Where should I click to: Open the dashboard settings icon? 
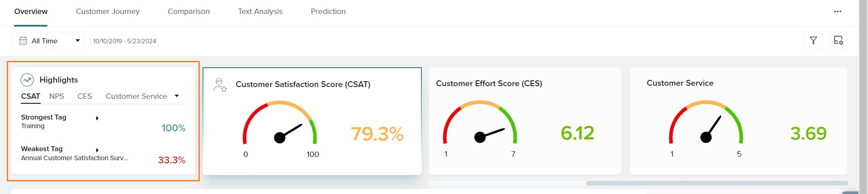838,41
